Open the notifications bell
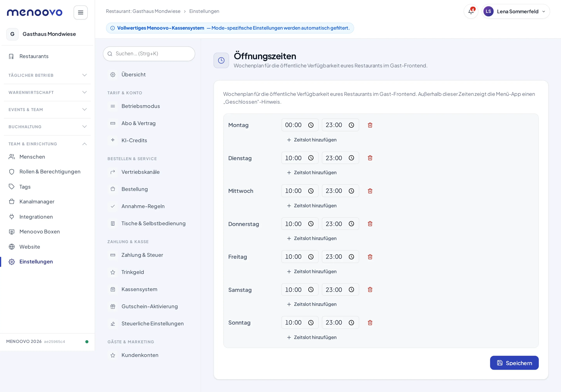The height and width of the screenshot is (392, 561). click(471, 11)
